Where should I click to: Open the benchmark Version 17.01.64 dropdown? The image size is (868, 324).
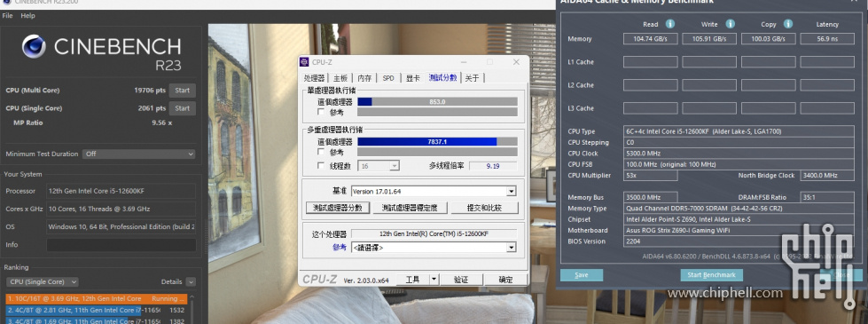coord(434,191)
